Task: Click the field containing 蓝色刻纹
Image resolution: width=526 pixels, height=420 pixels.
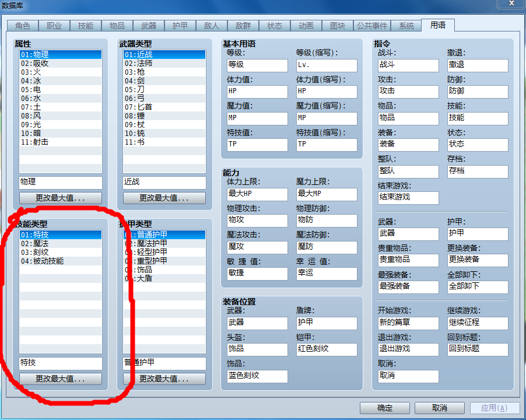Action: point(257,376)
